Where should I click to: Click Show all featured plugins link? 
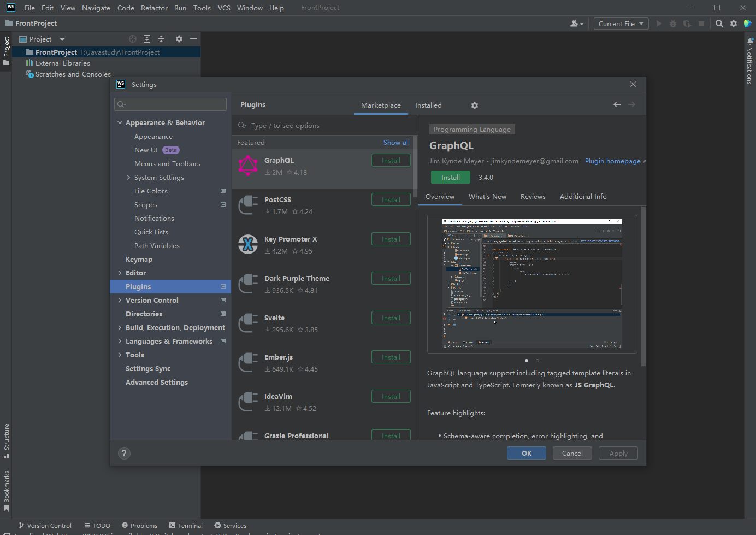[396, 143]
